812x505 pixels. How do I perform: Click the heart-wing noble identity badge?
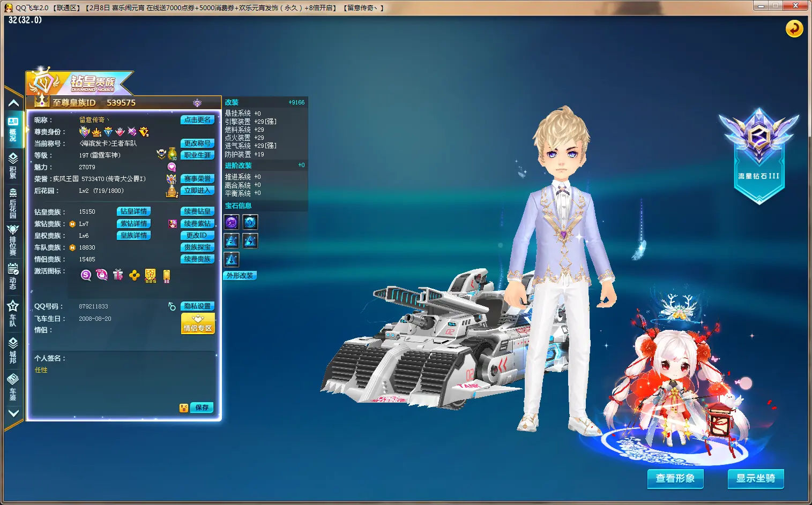tap(84, 132)
